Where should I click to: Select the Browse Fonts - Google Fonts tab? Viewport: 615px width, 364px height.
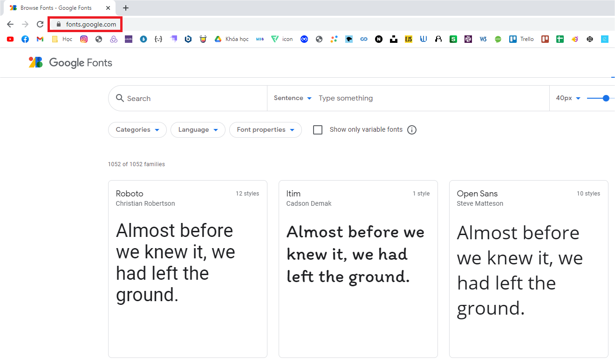pos(56,8)
